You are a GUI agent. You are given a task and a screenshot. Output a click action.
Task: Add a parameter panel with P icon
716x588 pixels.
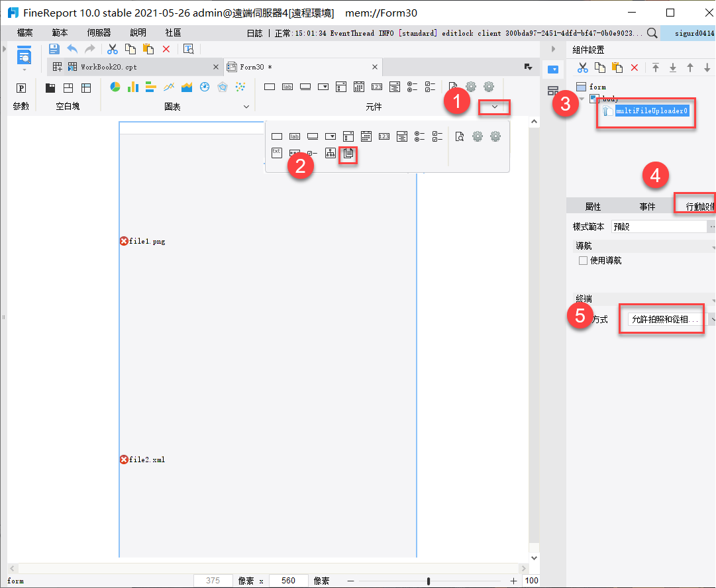coord(21,88)
